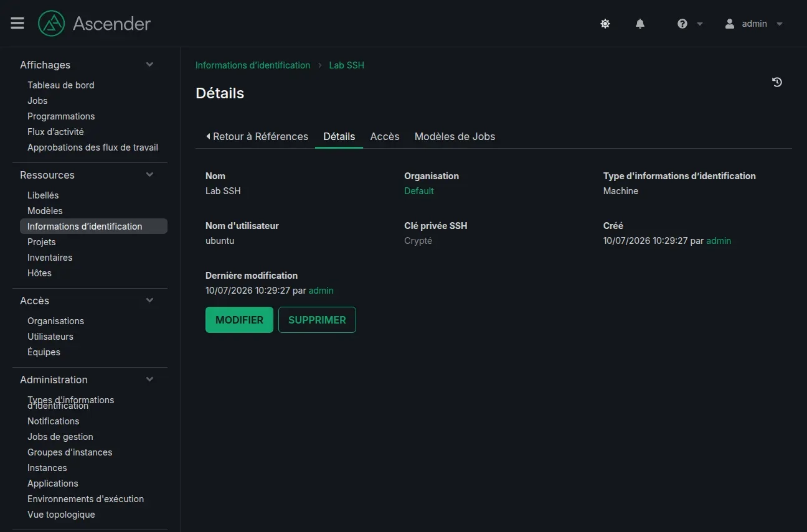Open Groupes d'instances
The height and width of the screenshot is (532, 807).
(x=70, y=452)
